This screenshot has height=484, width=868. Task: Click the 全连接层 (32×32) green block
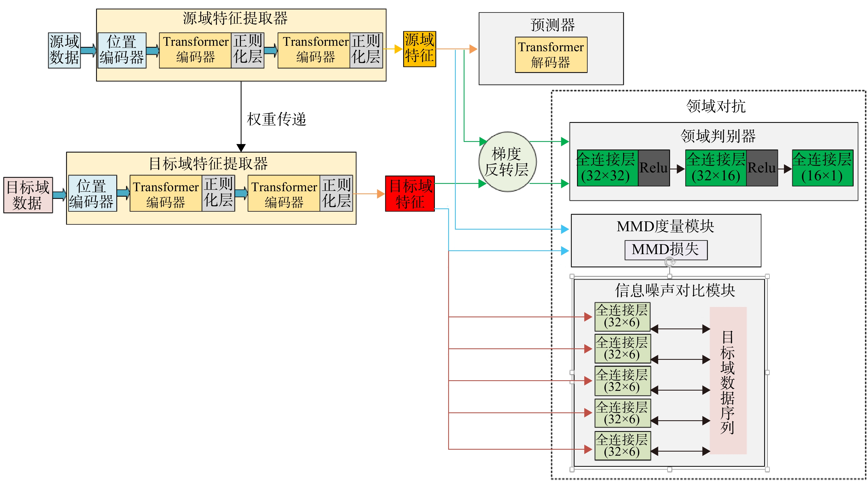tap(607, 168)
